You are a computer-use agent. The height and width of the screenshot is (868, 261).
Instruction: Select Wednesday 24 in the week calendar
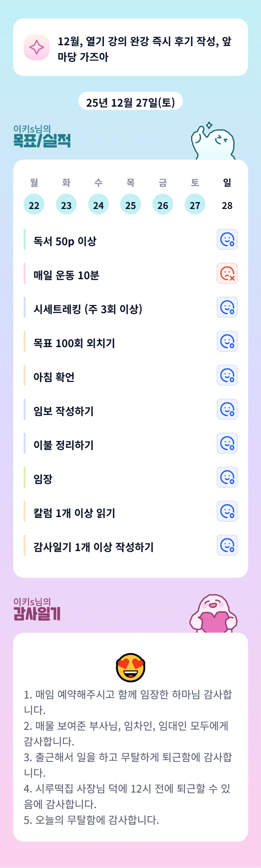(x=98, y=205)
